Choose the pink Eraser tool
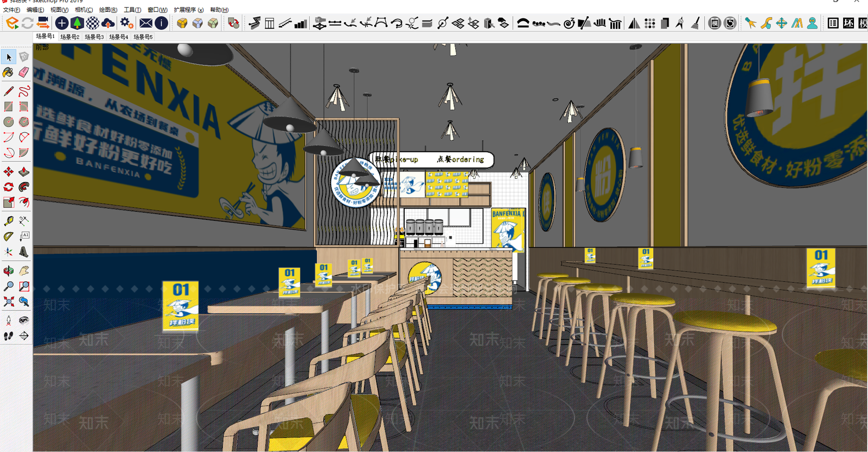This screenshot has width=868, height=452. [24, 72]
